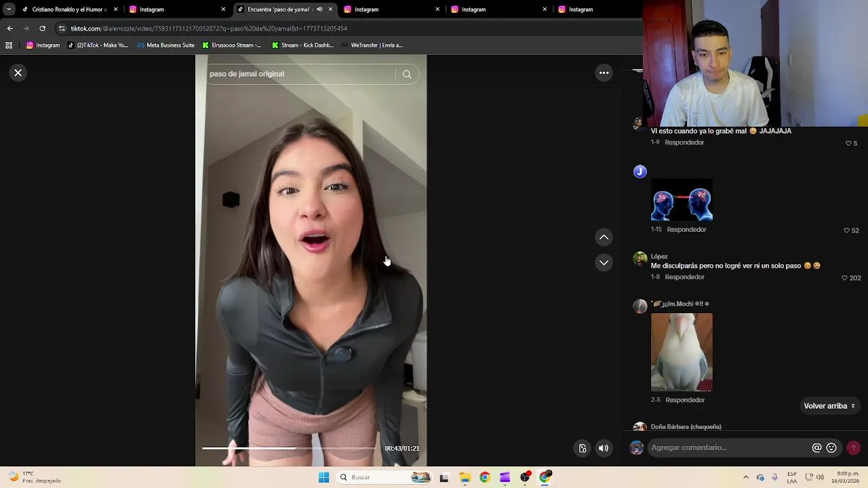Close the Cristiano Ronaldo tab
The width and height of the screenshot is (868, 488).
pyautogui.click(x=115, y=9)
